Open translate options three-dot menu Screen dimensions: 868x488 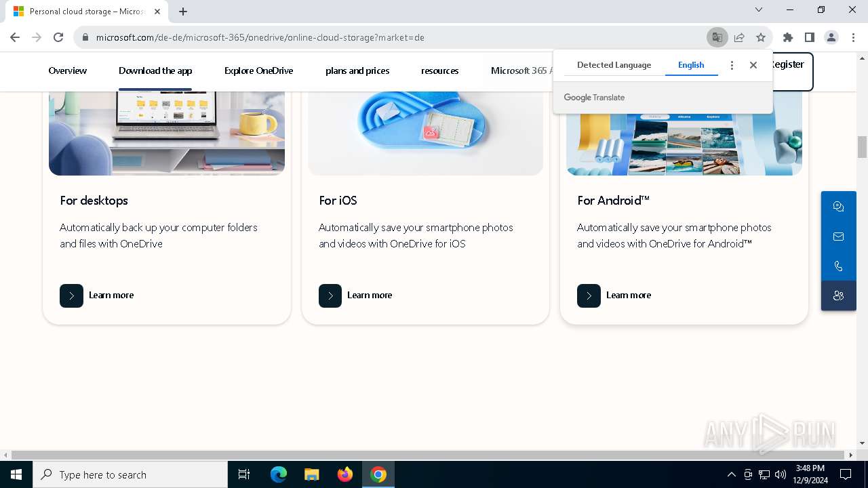pos(732,65)
